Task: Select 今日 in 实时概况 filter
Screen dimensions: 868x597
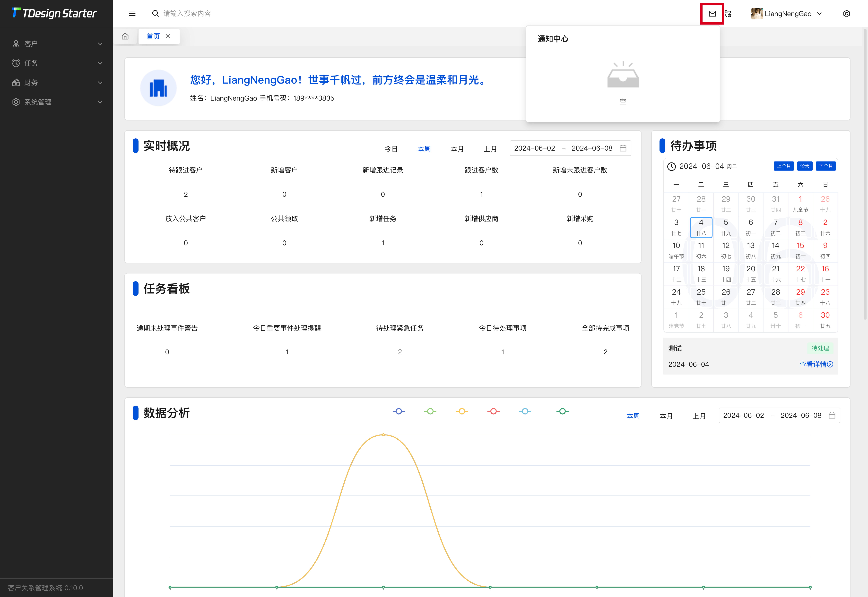Action: tap(391, 149)
